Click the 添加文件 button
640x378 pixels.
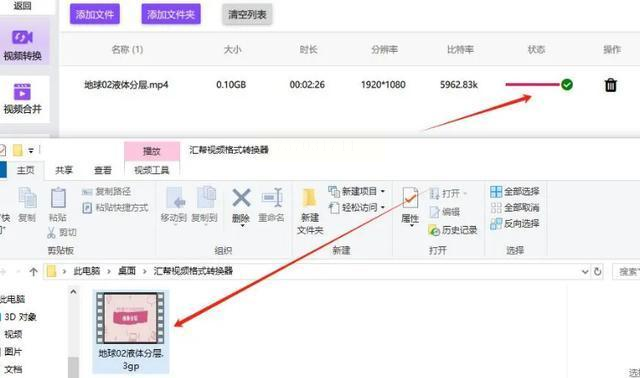pos(95,15)
